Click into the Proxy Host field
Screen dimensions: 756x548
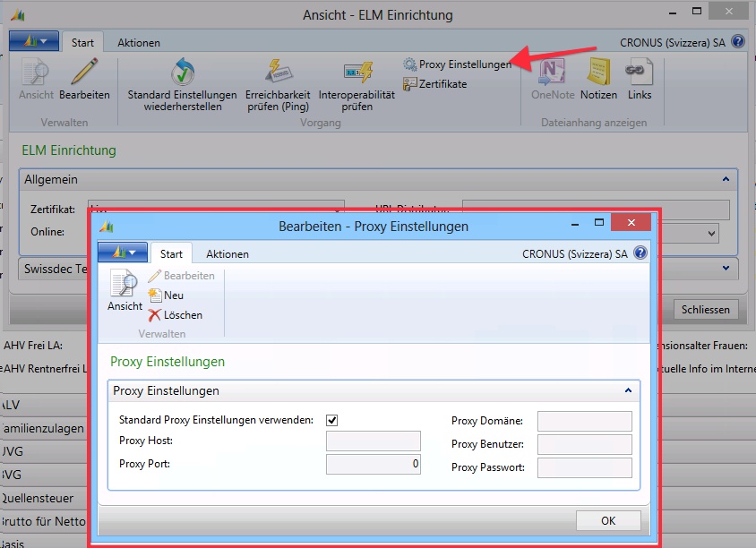tap(373, 441)
